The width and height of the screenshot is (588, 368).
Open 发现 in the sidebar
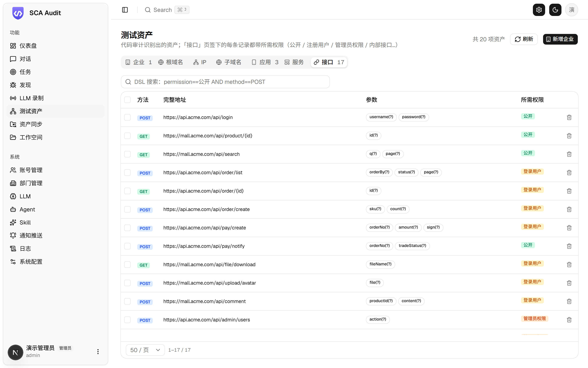pos(55,85)
